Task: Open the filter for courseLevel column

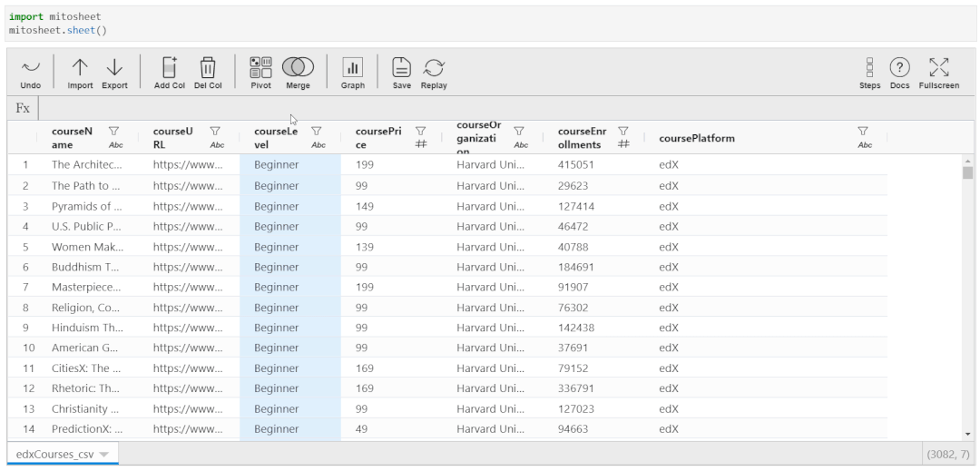Action: [x=317, y=132]
